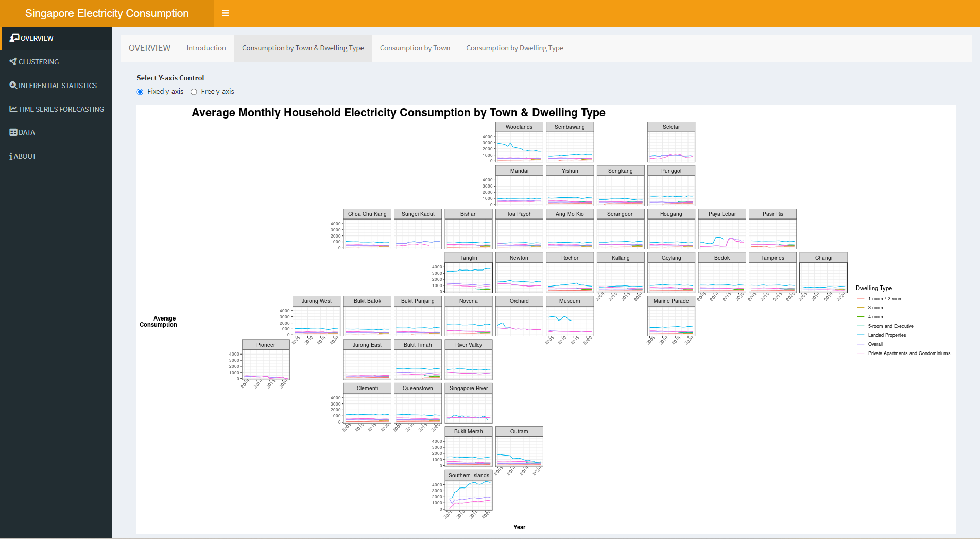This screenshot has width=980, height=539.
Task: Click the Time Series Forecasting chart icon
Action: click(13, 109)
